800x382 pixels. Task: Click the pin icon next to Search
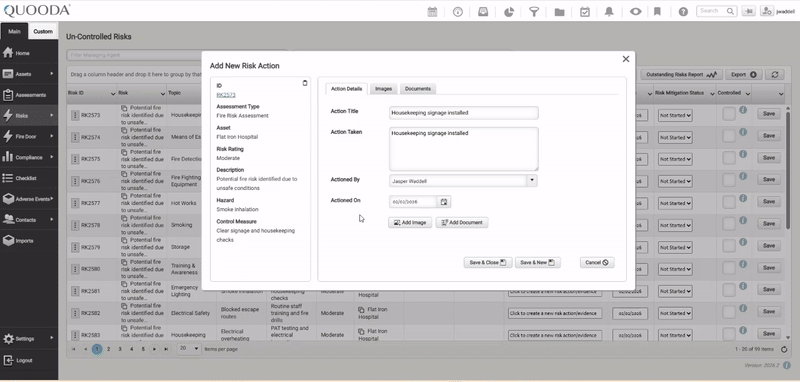click(748, 11)
